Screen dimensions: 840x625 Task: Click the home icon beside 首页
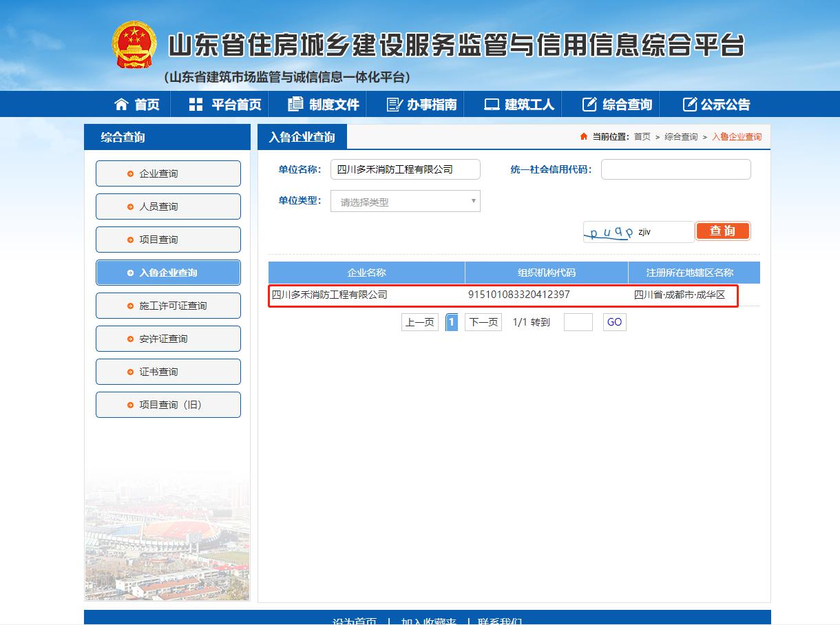121,105
